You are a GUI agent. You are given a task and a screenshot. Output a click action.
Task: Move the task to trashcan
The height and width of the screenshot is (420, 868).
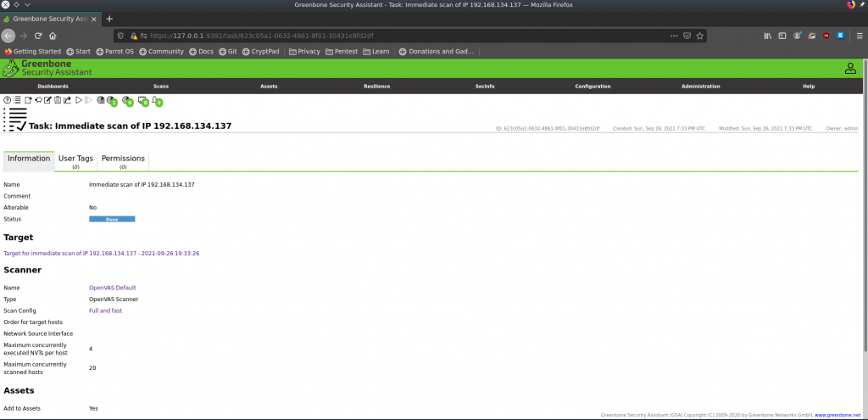coord(58,100)
